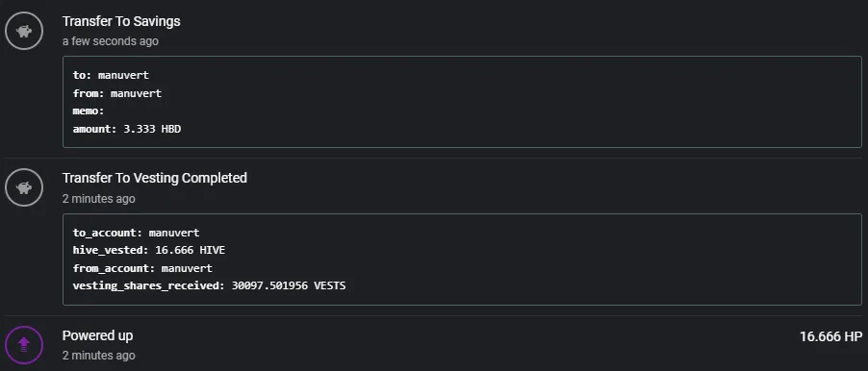Viewport: 868px width, 371px height.
Task: Click the purple power up arrow icon
Action: point(24,345)
